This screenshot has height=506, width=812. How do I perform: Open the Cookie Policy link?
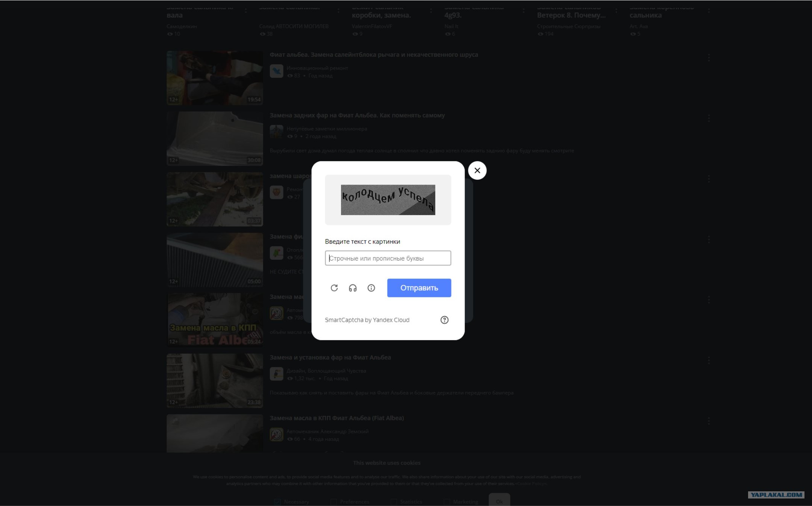click(531, 483)
